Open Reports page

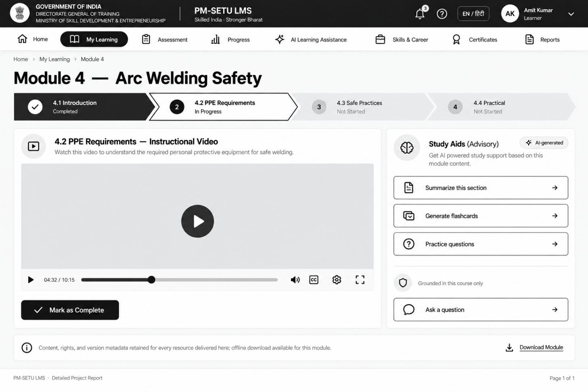[542, 40]
